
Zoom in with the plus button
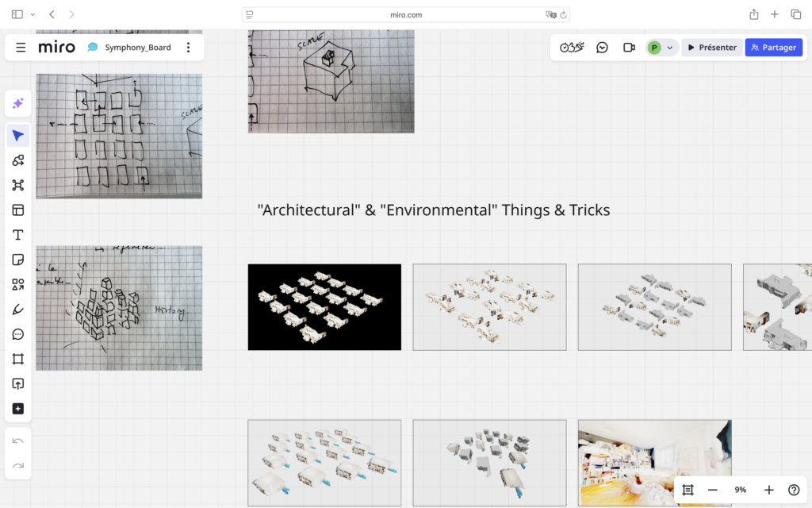768,490
